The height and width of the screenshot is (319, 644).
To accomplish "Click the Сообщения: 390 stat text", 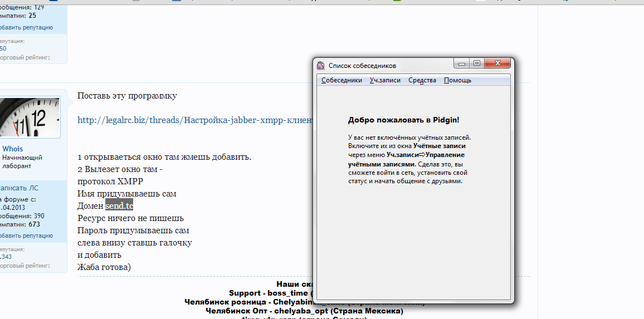I will tap(22, 216).
